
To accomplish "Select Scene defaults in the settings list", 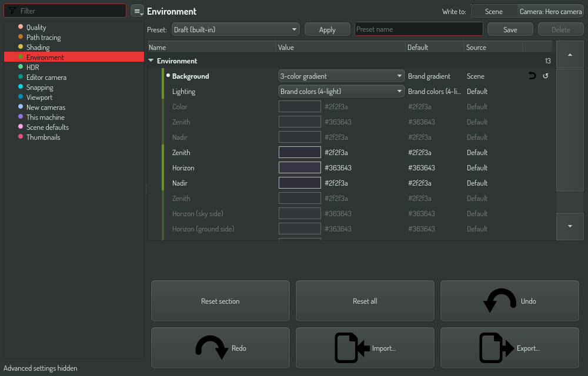I will click(74, 127).
